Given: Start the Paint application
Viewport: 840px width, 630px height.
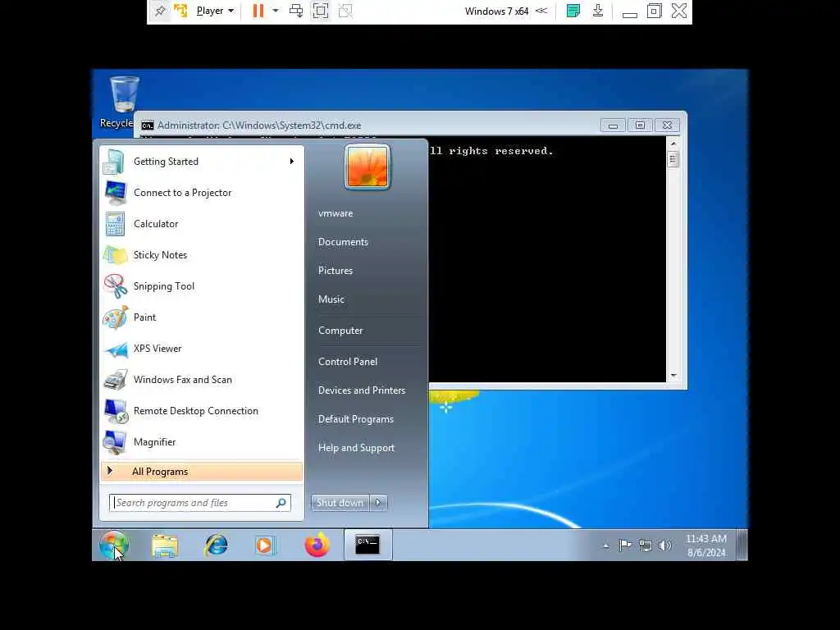Looking at the screenshot, I should (x=202, y=317).
